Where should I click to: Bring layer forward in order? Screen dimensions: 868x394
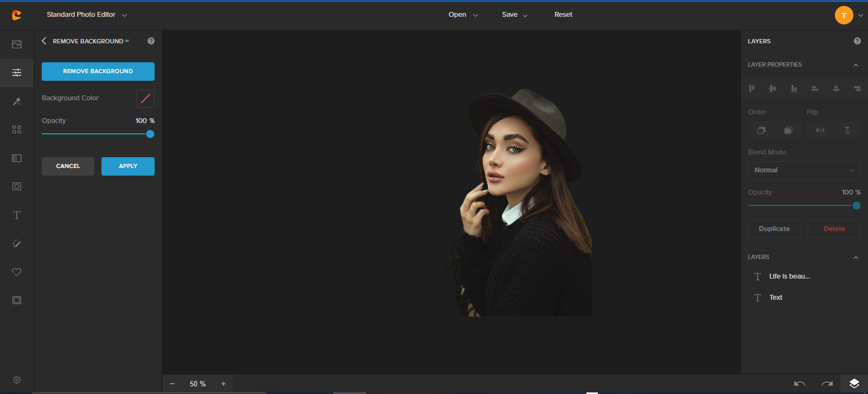(x=761, y=130)
